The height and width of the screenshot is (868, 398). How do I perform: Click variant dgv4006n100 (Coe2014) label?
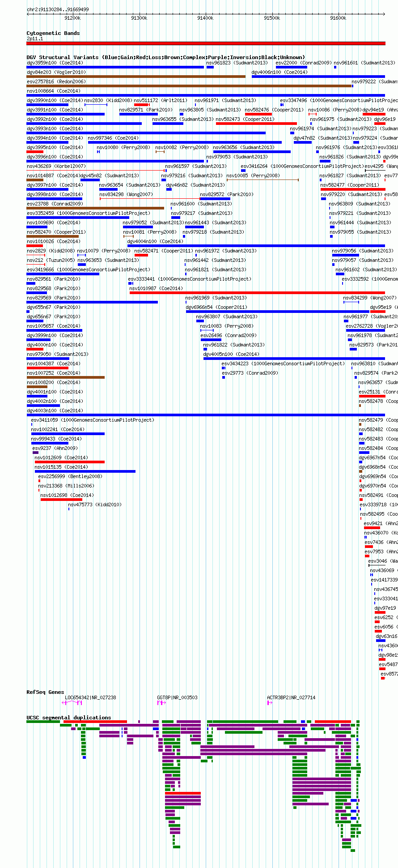(x=279, y=72)
